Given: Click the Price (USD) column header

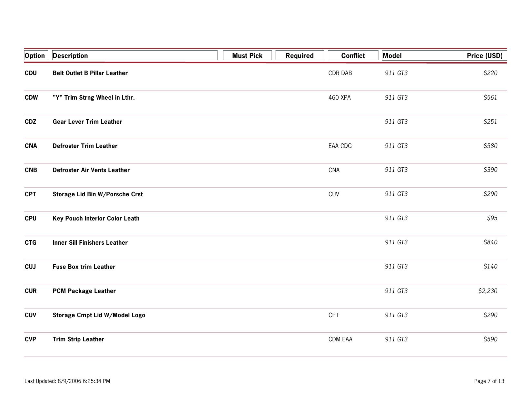Looking at the screenshot, I should point(484,56).
